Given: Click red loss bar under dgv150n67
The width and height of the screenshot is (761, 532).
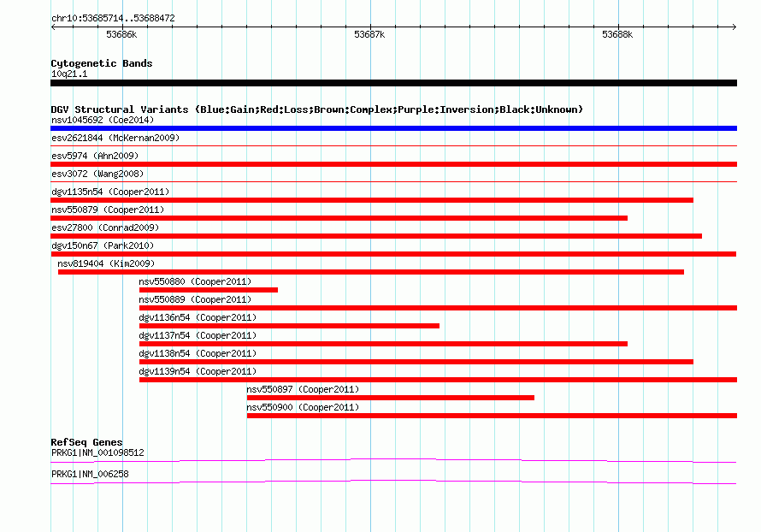Looking at the screenshot, I should [393, 254].
